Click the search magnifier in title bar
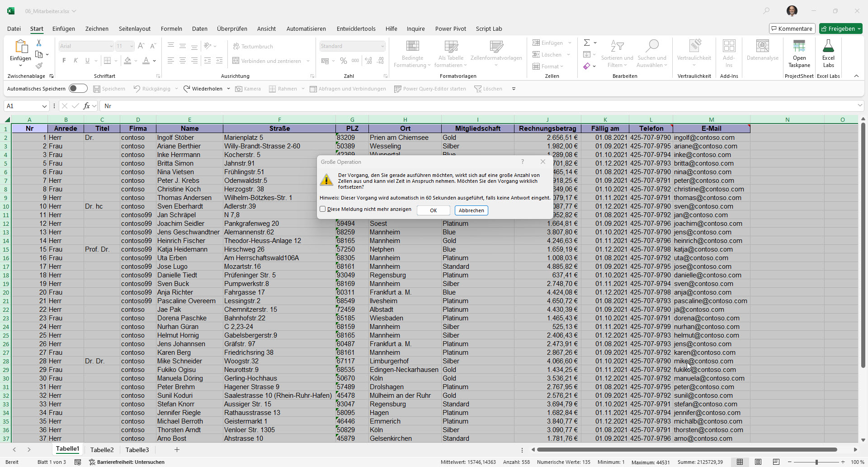Image resolution: width=868 pixels, height=467 pixels. [x=766, y=11]
